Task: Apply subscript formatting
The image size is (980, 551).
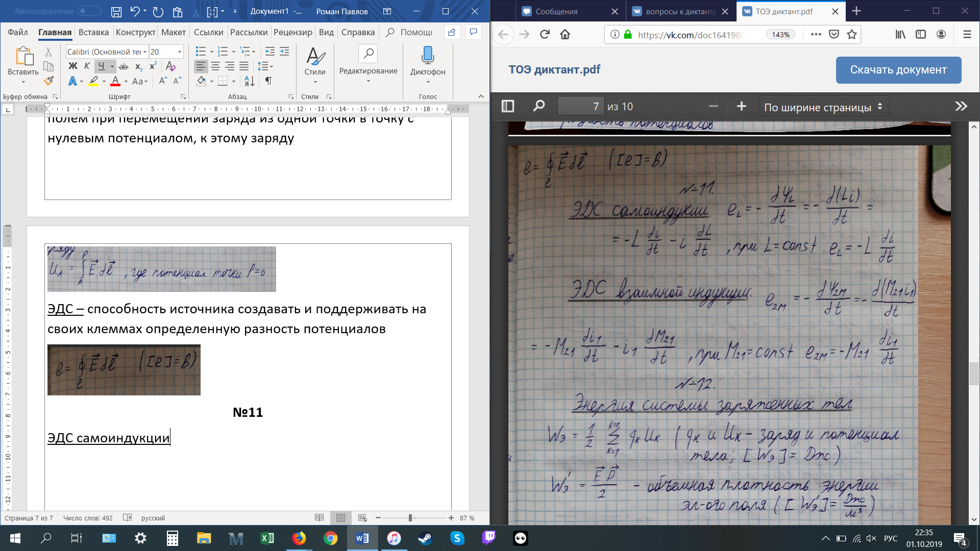Action: 139,66
